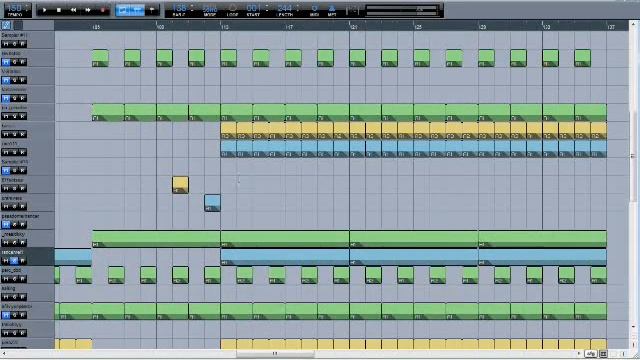Adjust the START stepper arrows
Viewport: 640px width, 360px height.
point(267,8)
